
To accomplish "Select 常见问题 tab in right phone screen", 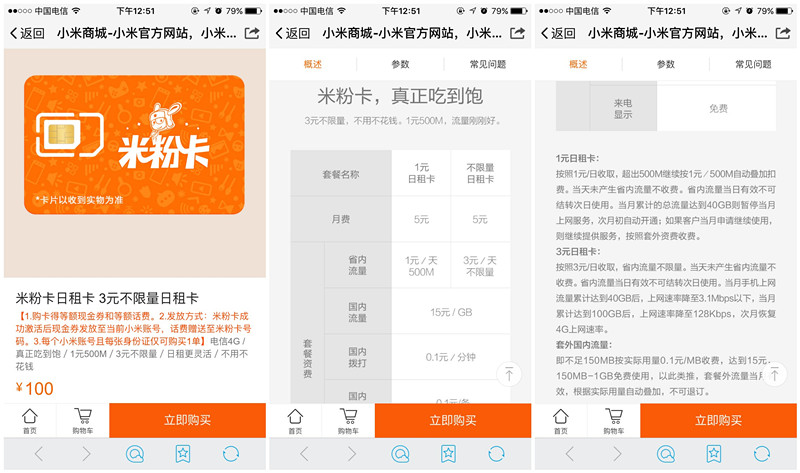I will pyautogui.click(x=753, y=64).
